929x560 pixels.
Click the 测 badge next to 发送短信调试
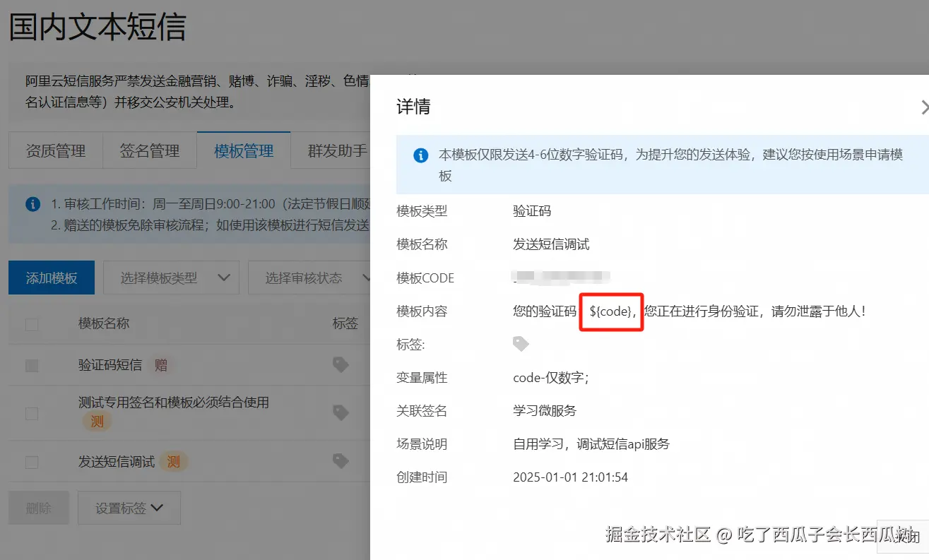[173, 463]
